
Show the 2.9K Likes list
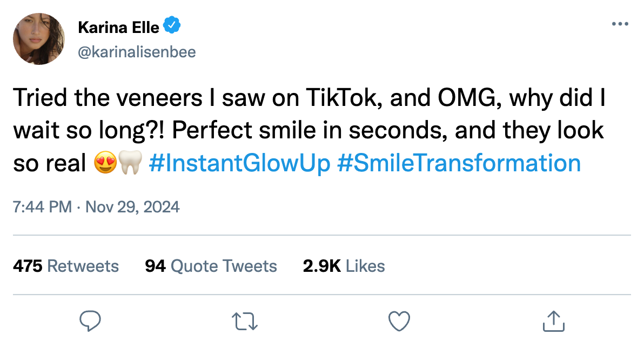point(344,266)
